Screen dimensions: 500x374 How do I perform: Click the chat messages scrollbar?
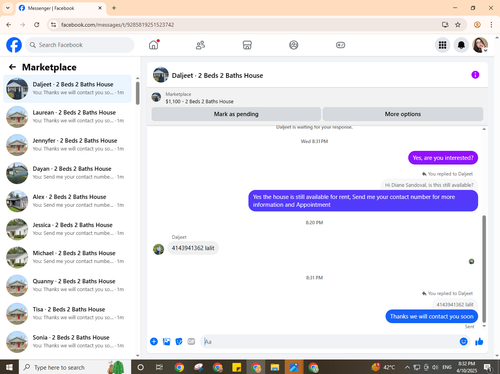(484, 268)
